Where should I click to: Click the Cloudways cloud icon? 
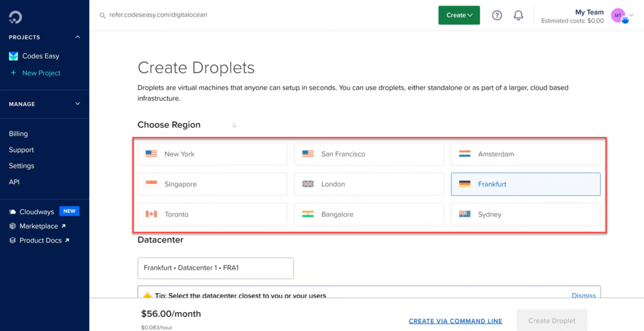13,212
